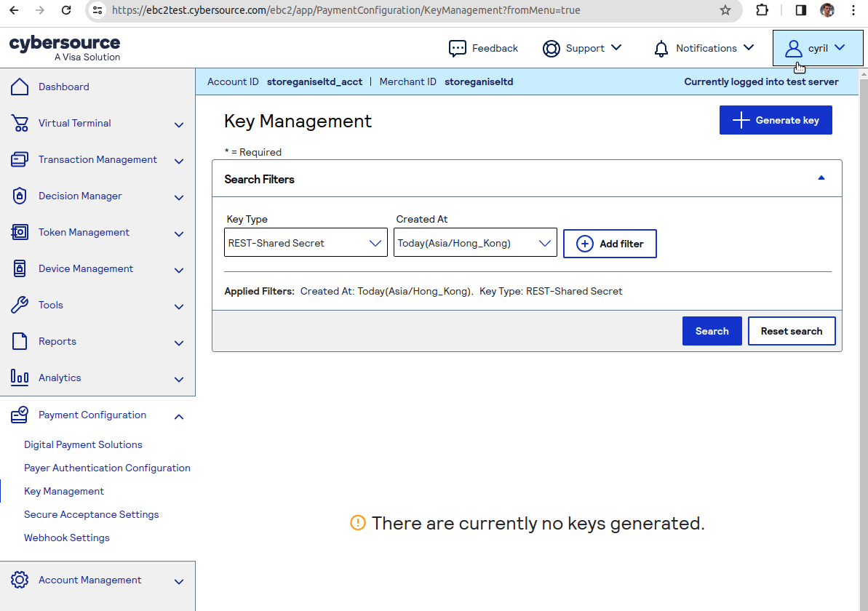This screenshot has width=868, height=611.
Task: Expand Tools submenu chevron
Action: pos(179,307)
